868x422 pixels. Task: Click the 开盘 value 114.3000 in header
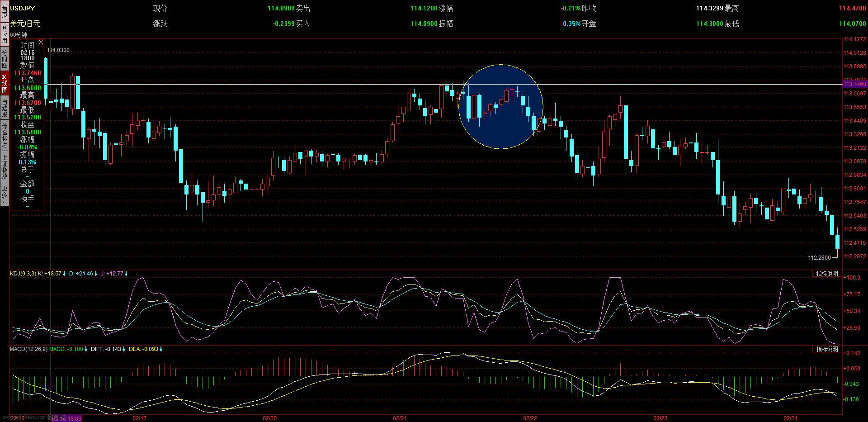[x=710, y=24]
